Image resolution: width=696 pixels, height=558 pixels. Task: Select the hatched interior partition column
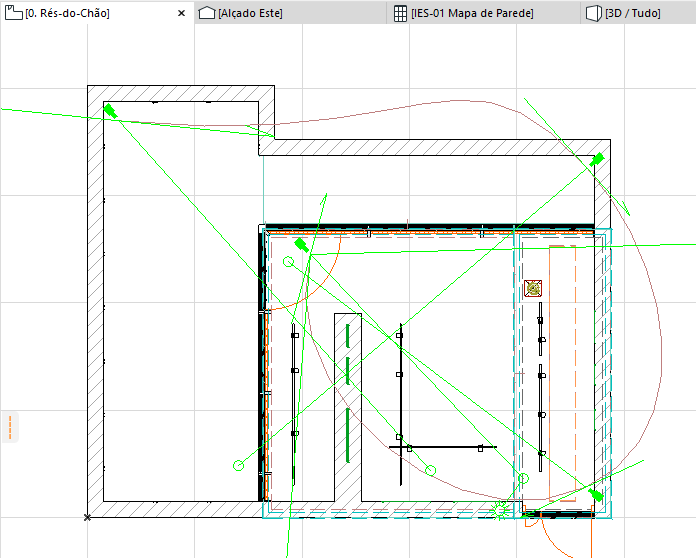click(348, 407)
